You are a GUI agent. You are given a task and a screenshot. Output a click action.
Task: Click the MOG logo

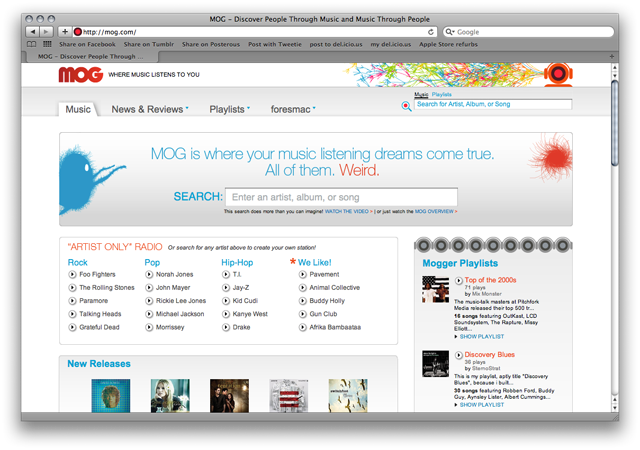(x=80, y=74)
